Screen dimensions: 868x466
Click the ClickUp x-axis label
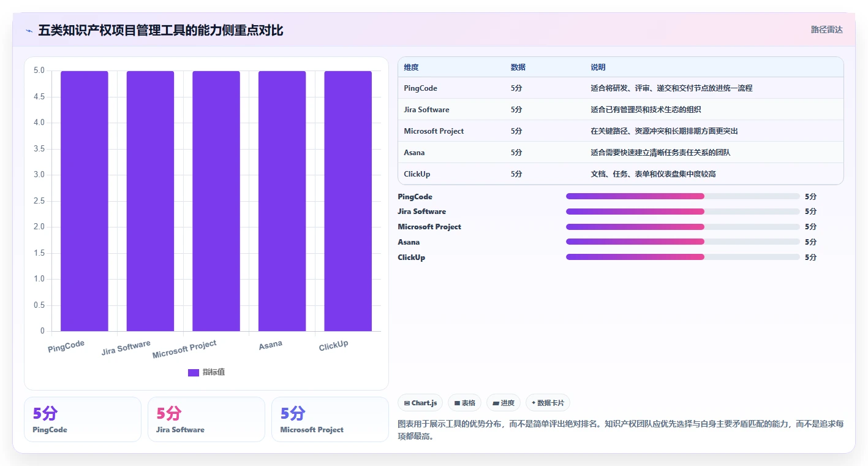333,346
